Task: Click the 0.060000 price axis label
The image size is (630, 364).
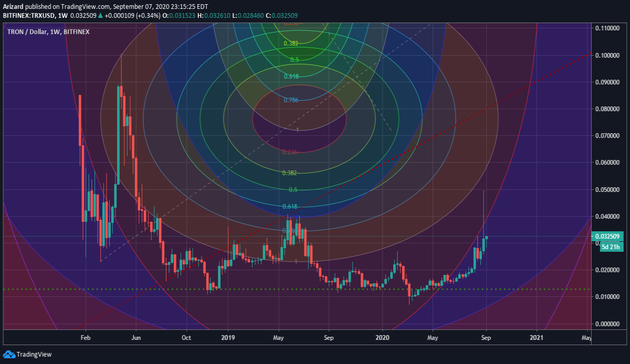Action: tap(608, 162)
